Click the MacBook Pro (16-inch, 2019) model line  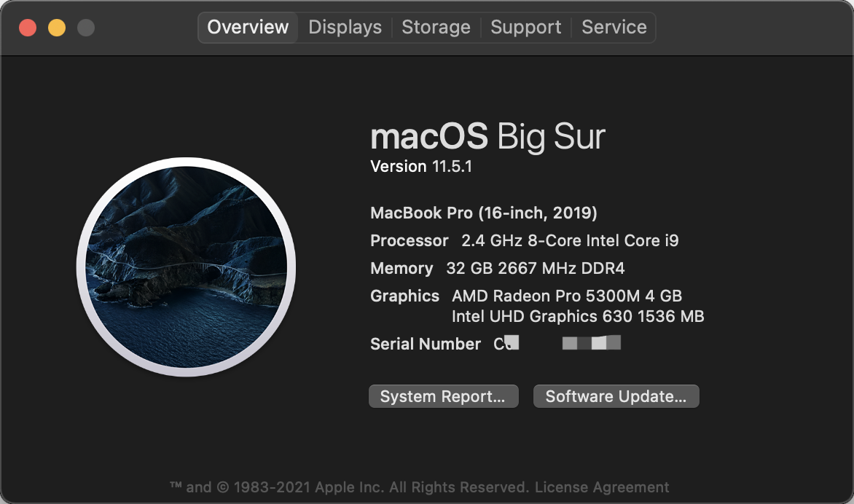point(484,213)
